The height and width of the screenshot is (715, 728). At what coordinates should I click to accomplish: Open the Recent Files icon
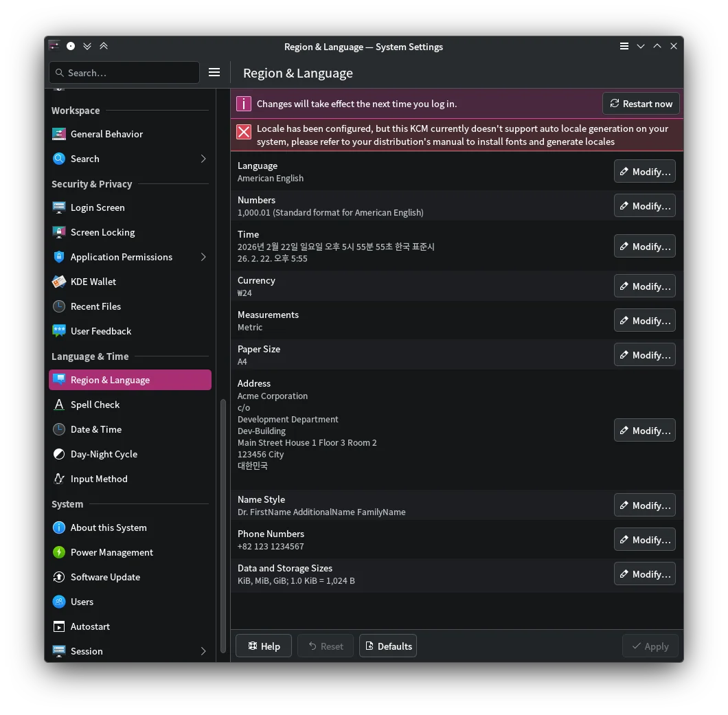coord(59,306)
